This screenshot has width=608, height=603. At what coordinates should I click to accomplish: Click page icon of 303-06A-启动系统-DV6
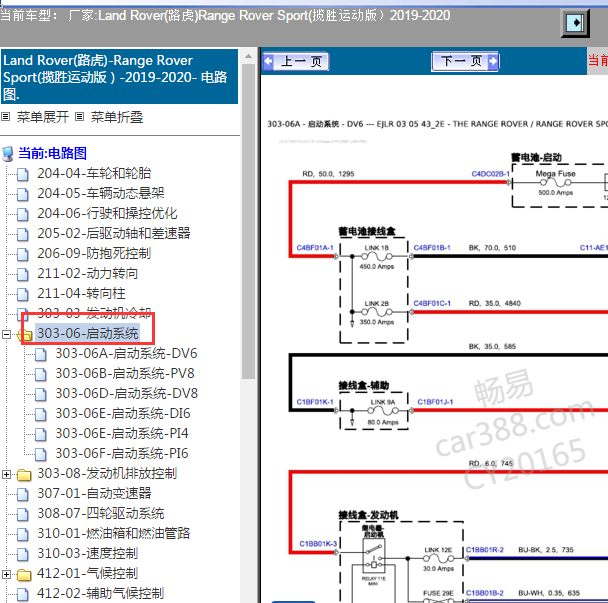click(40, 354)
